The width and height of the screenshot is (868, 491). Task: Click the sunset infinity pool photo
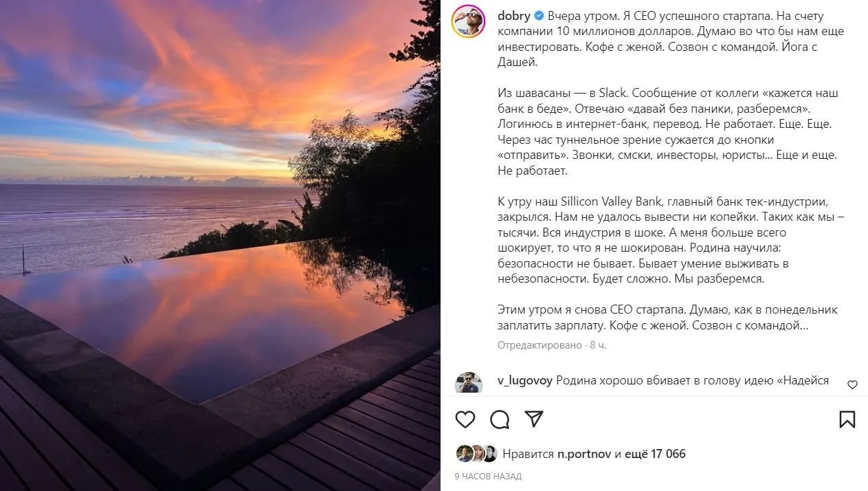tap(220, 245)
